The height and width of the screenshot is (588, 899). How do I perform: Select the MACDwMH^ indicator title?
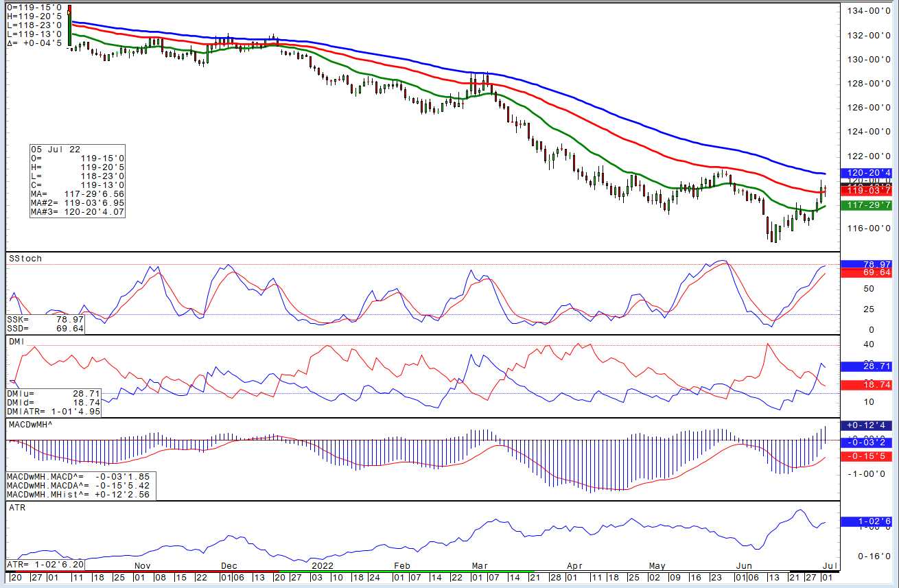pyautogui.click(x=31, y=425)
